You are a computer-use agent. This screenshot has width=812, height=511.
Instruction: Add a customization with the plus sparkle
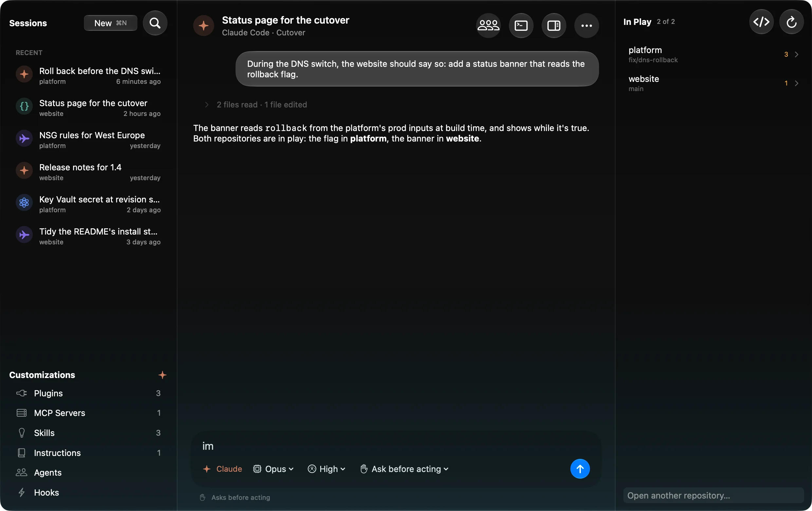pos(162,375)
